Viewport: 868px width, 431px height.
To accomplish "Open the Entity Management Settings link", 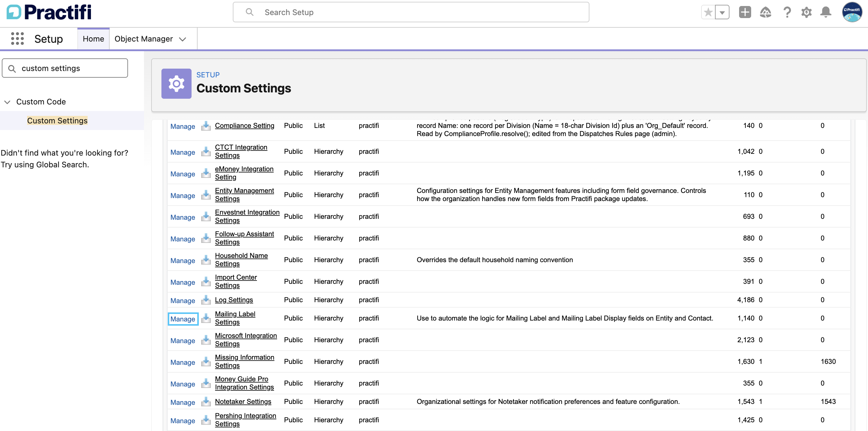I will (244, 195).
